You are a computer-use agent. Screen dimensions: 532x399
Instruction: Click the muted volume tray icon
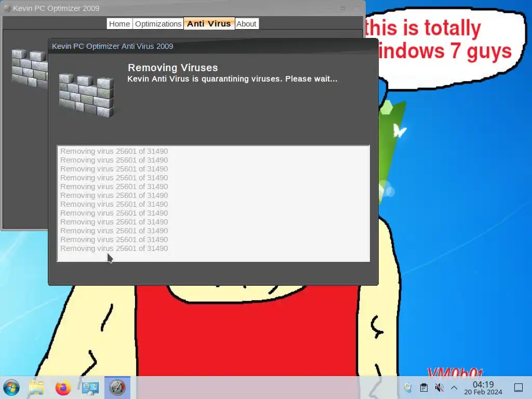(x=439, y=388)
